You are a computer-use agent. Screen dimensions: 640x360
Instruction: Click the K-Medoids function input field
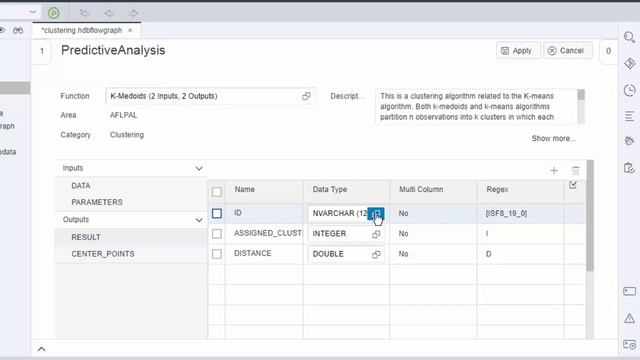tap(210, 96)
